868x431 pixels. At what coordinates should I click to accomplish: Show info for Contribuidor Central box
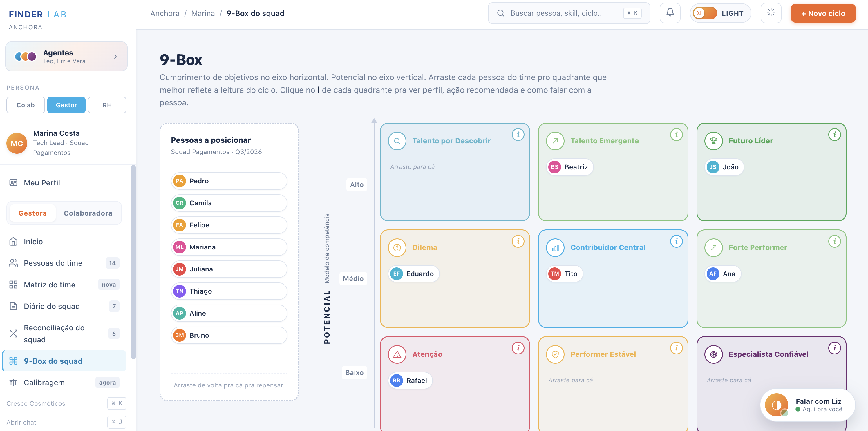[x=676, y=241]
